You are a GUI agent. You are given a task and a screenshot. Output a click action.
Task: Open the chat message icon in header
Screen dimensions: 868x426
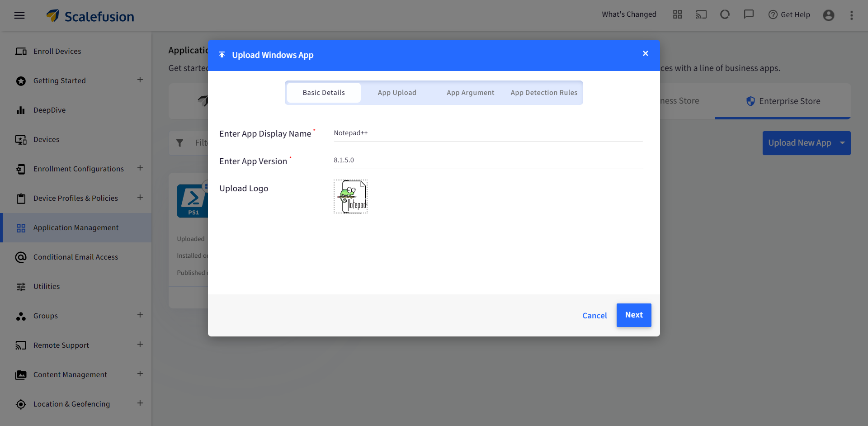click(749, 14)
